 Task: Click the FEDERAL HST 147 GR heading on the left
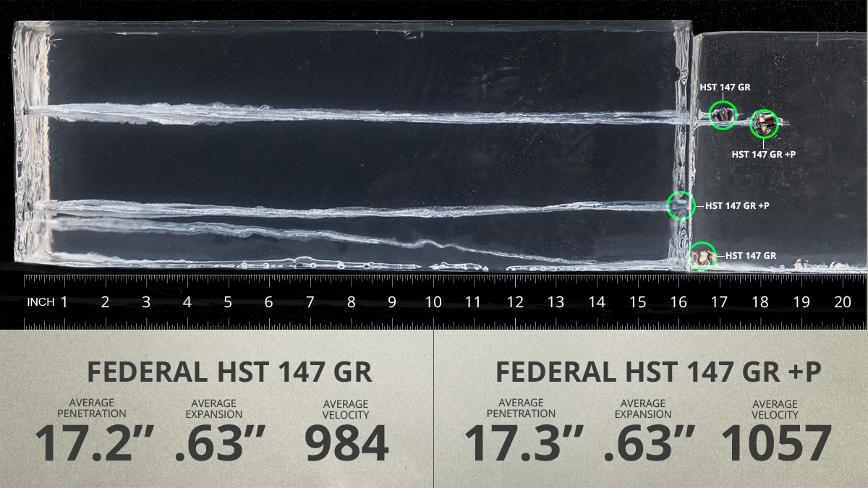click(x=229, y=372)
